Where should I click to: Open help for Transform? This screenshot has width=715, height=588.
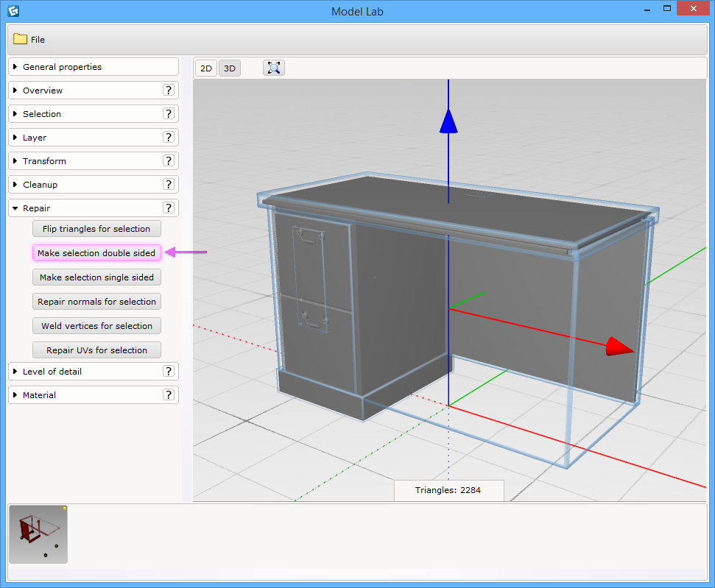tap(169, 161)
